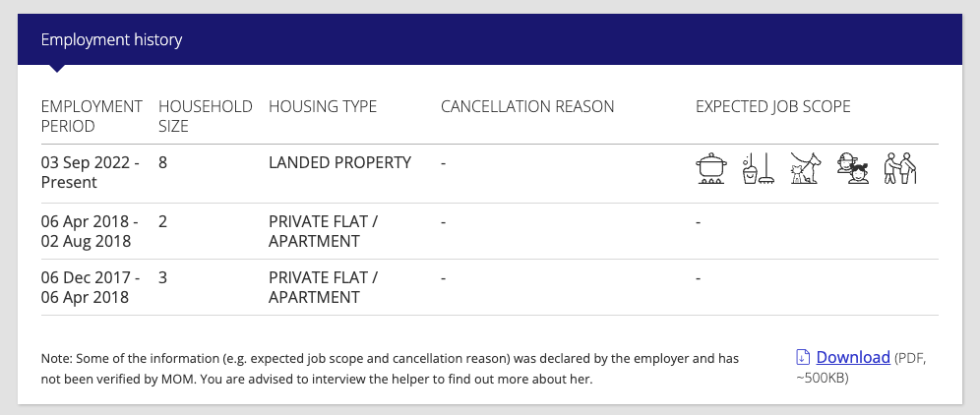Image resolution: width=980 pixels, height=415 pixels.
Task: Click the Expected Job Scope column header
Action: tap(773, 106)
